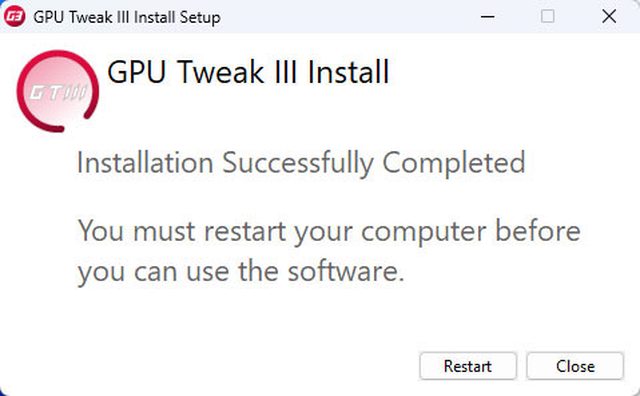Image resolution: width=640 pixels, height=396 pixels.
Task: Click the round GT III logo
Action: [x=58, y=91]
